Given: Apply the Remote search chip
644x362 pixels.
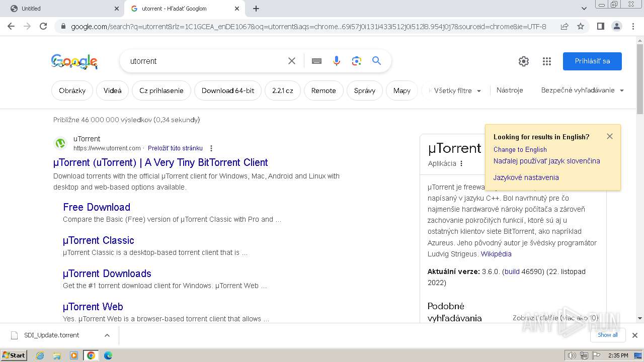Looking at the screenshot, I should [x=324, y=90].
